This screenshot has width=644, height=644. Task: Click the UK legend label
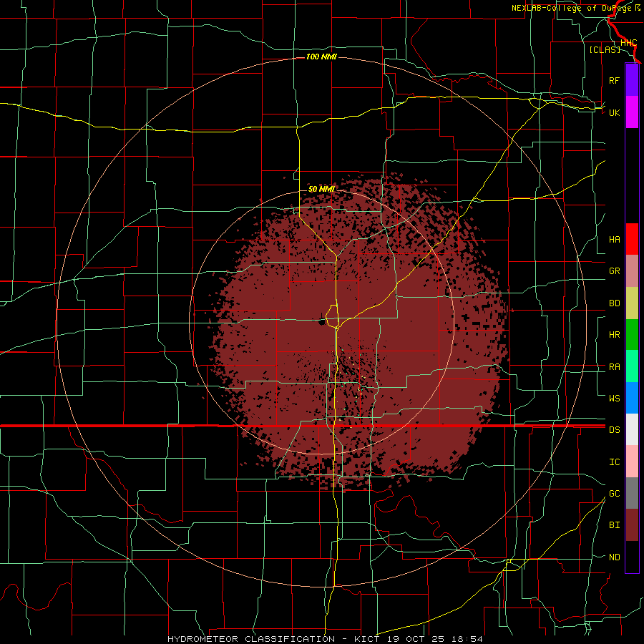pyautogui.click(x=614, y=112)
